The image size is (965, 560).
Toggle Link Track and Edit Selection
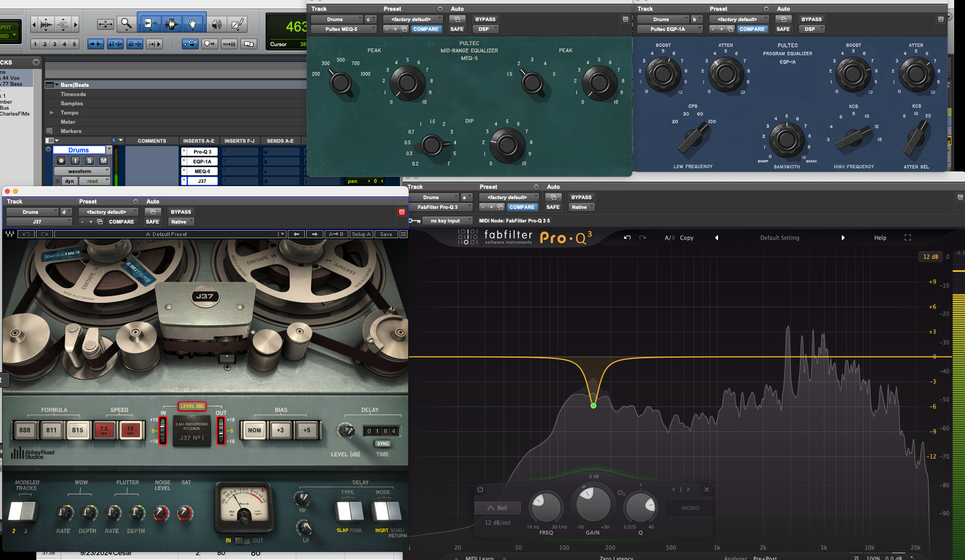coord(135,44)
